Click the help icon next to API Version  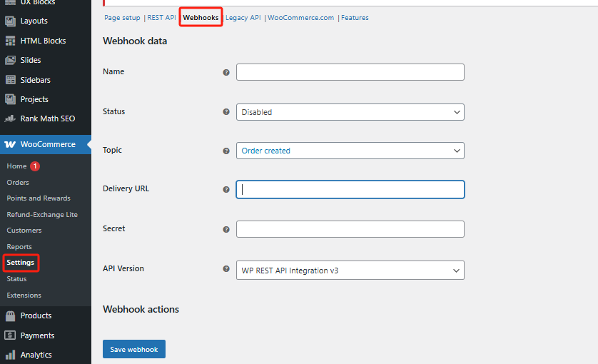pos(226,270)
